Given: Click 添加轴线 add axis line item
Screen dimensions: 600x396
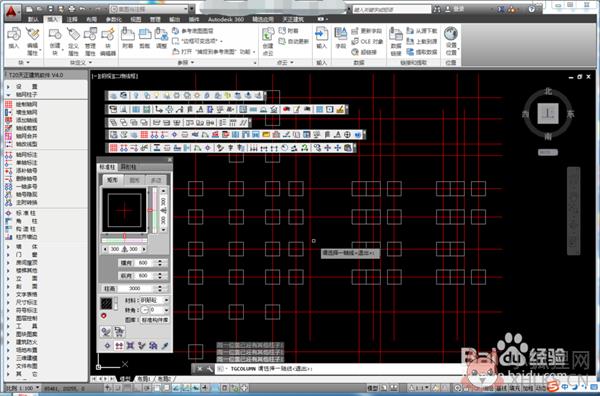Looking at the screenshot, I should point(21,120).
